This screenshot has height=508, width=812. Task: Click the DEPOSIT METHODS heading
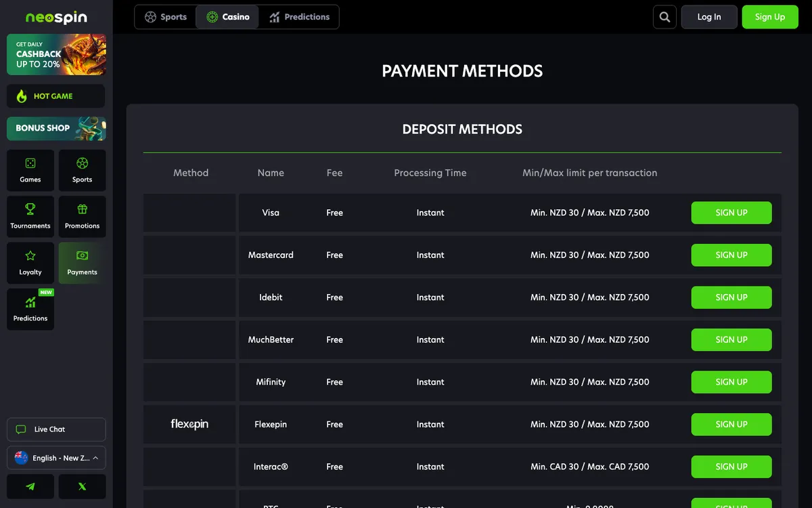(462, 129)
